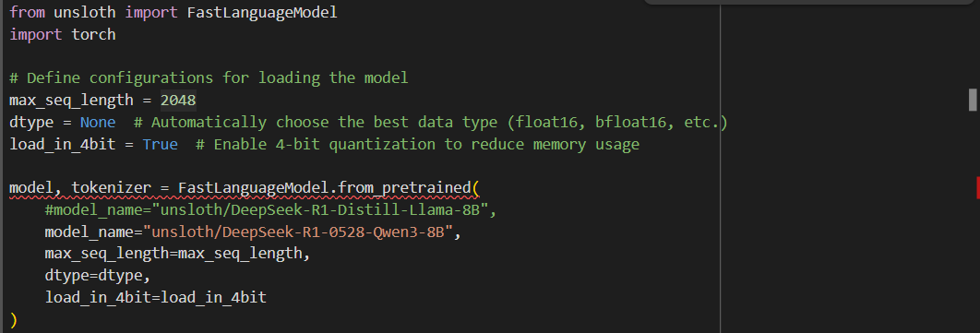Viewport: 980px width, 333px height.
Task: Click the highlighted 2048 value
Action: 178,100
